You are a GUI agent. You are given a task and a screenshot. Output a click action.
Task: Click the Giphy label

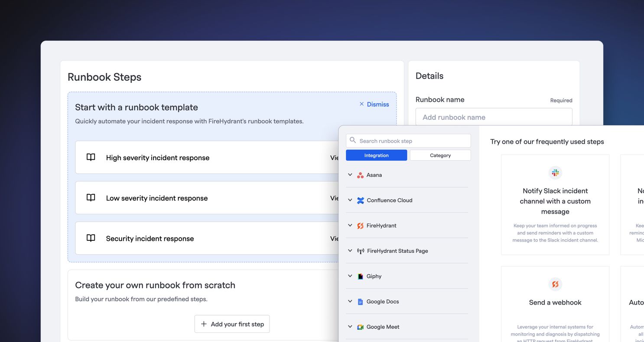click(x=374, y=276)
